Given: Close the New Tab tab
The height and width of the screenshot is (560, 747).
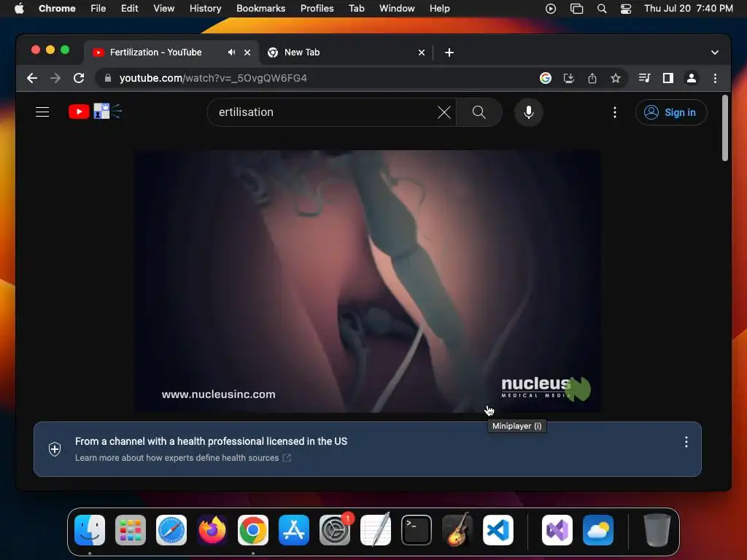Looking at the screenshot, I should (x=421, y=52).
